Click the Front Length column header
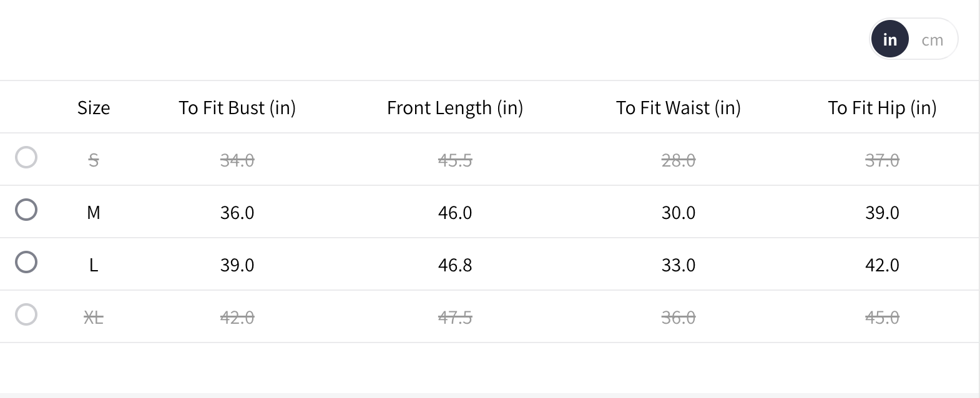 point(455,108)
